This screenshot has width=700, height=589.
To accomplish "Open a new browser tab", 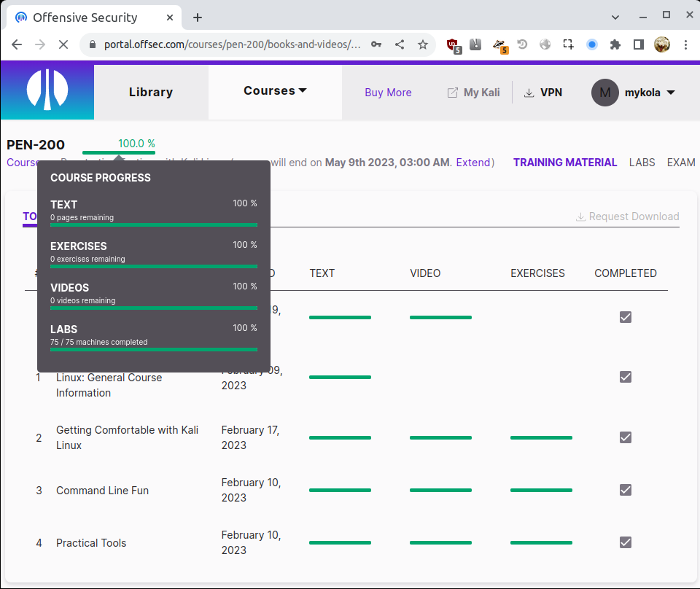I will pos(198,17).
